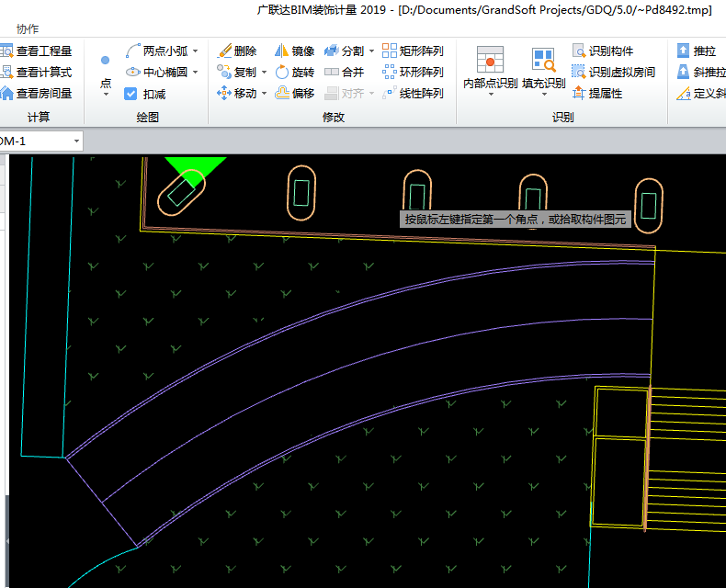Click the 合并 merge tool
726x588 pixels.
tap(344, 72)
